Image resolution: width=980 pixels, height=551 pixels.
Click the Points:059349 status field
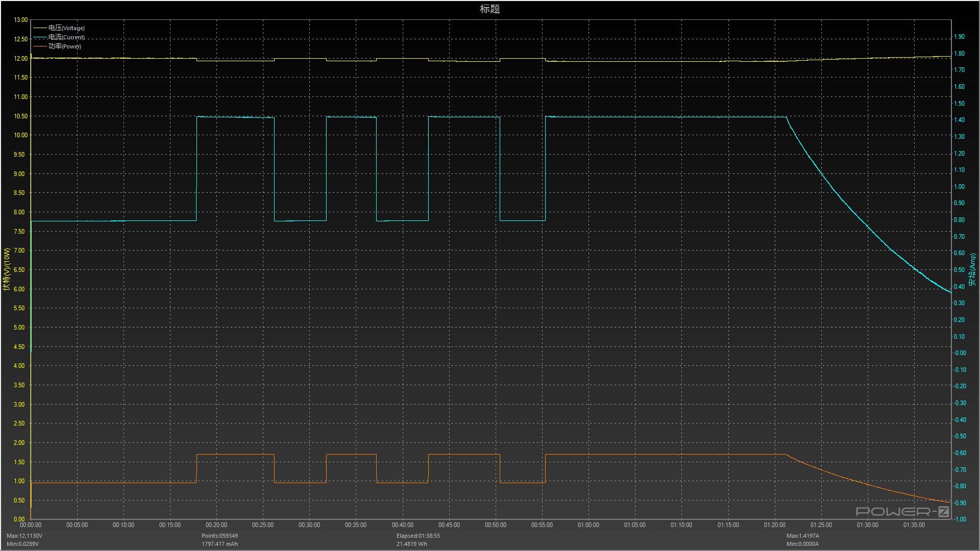click(219, 536)
